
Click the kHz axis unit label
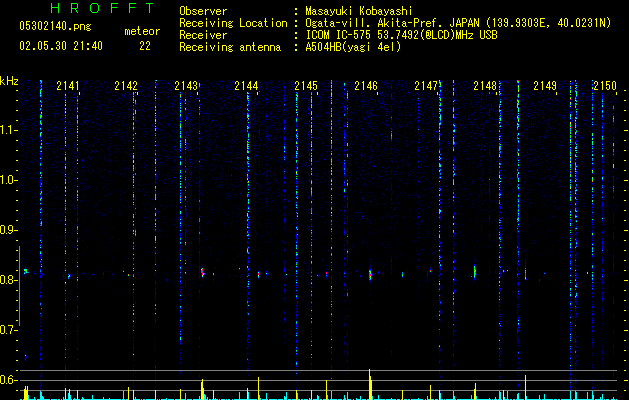click(x=9, y=81)
